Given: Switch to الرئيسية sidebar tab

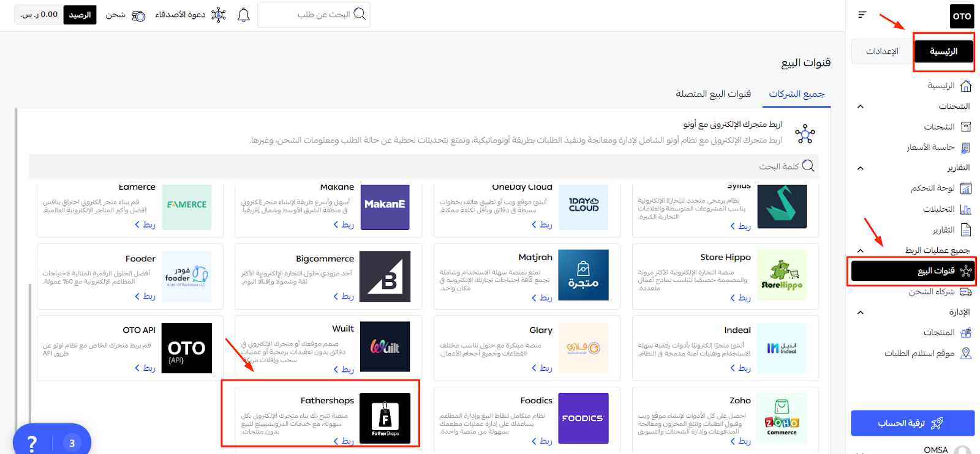Looking at the screenshot, I should pyautogui.click(x=943, y=51).
